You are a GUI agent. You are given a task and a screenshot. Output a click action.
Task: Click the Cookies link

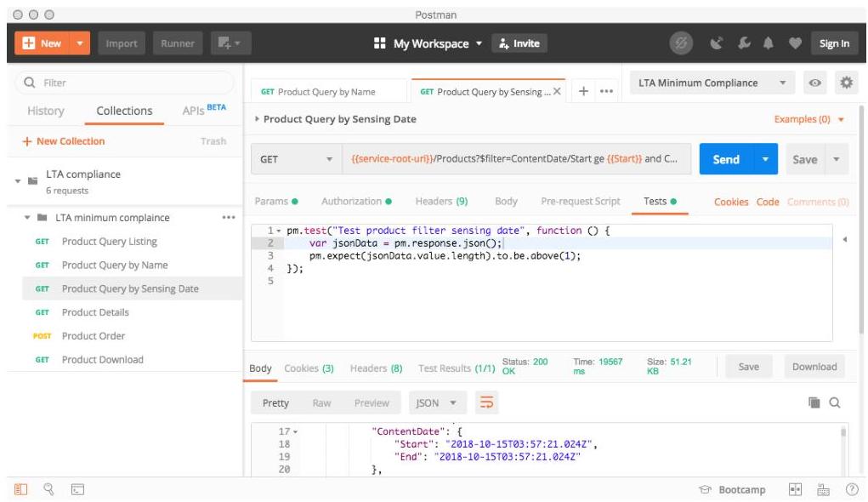click(x=731, y=203)
